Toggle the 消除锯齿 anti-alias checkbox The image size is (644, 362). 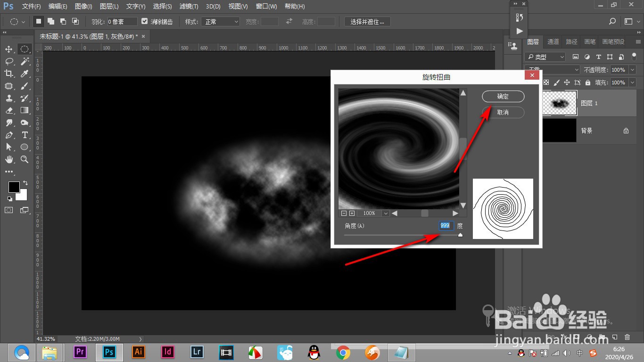coord(144,21)
